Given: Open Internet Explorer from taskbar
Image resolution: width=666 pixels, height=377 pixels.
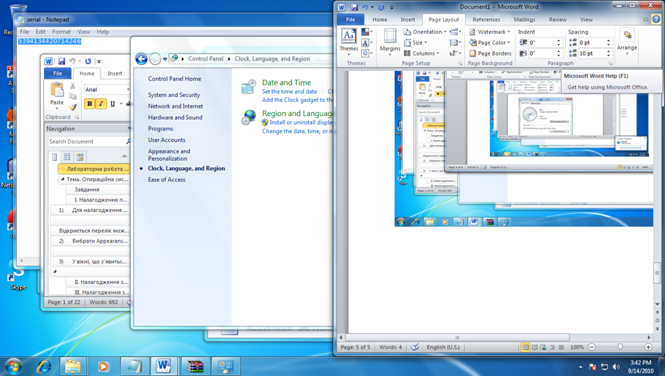Looking at the screenshot, I should coord(44,366).
